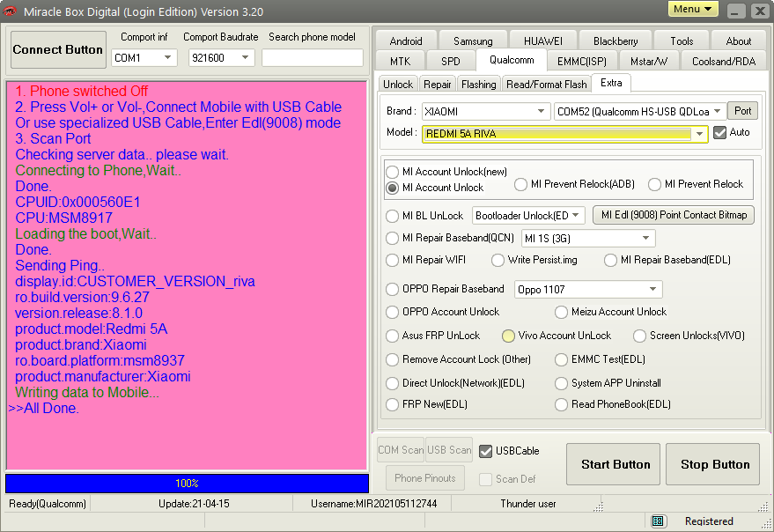Click the status bar display icon beside Registered
The width and height of the screenshot is (774, 532).
tap(658, 521)
